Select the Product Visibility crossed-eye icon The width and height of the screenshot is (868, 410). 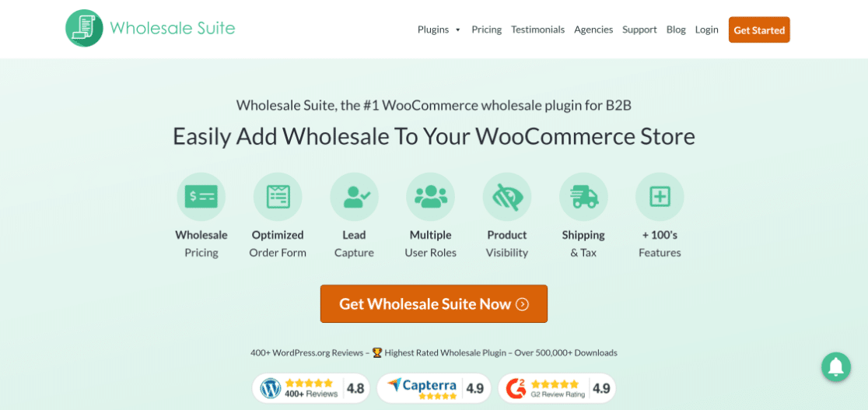point(507,197)
